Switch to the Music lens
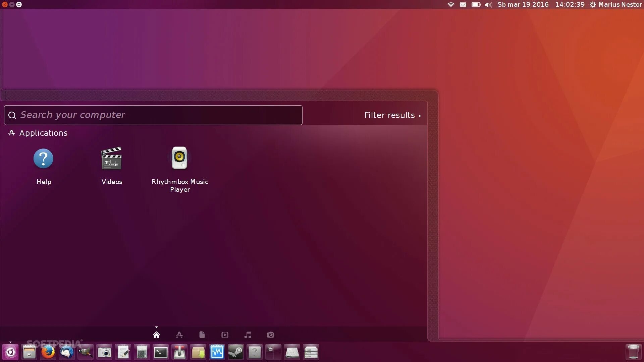 tap(248, 335)
